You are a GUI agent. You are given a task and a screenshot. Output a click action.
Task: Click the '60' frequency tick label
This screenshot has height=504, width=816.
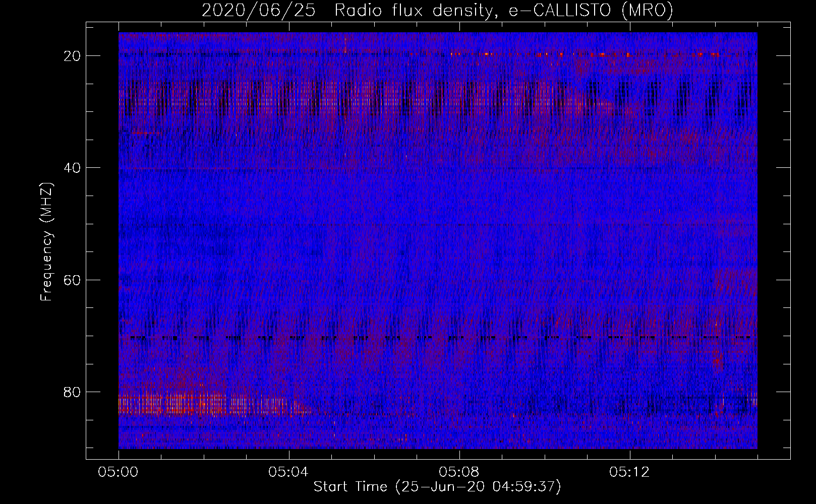pyautogui.click(x=73, y=280)
